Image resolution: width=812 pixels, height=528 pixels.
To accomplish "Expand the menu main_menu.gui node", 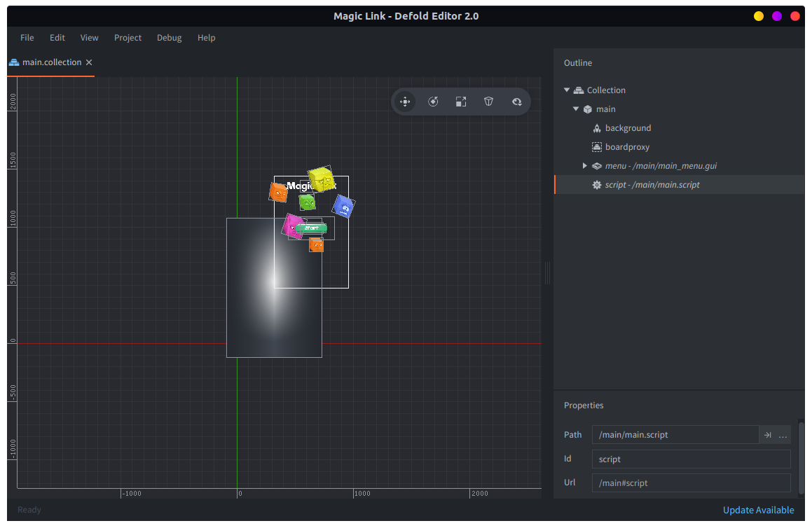I will click(x=585, y=166).
